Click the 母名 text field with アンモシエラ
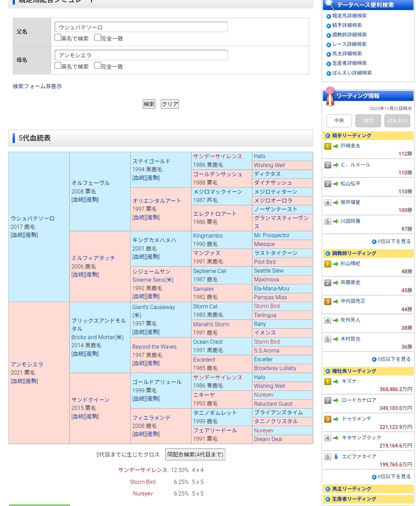 click(x=141, y=55)
